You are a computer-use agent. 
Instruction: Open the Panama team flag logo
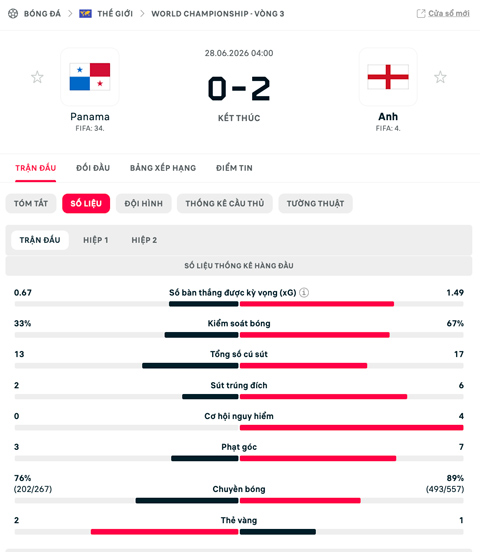point(90,77)
